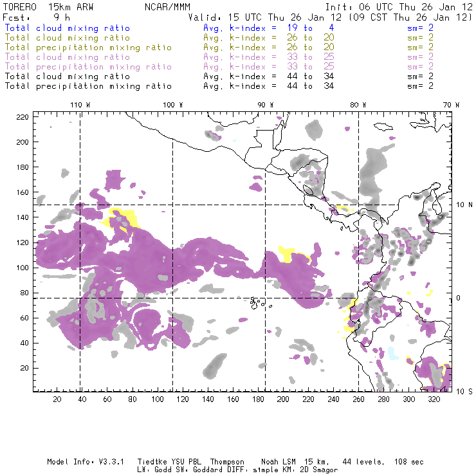Click the "90 W" longitude label
The image size is (476, 476).
(266, 105)
